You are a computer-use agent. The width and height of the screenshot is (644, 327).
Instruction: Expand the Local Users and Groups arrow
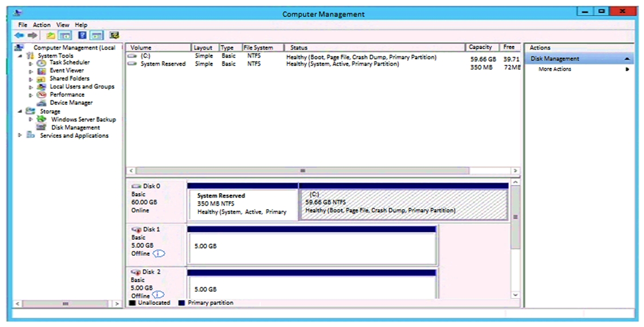pos(31,87)
